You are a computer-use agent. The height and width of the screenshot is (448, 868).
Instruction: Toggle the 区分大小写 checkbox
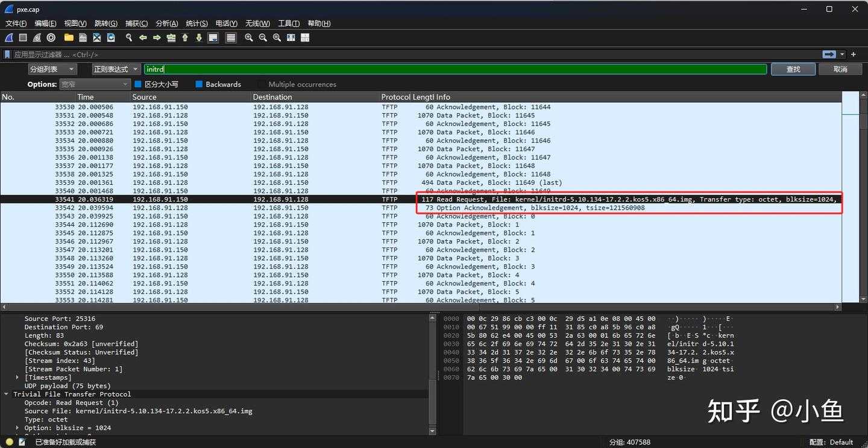coord(138,84)
